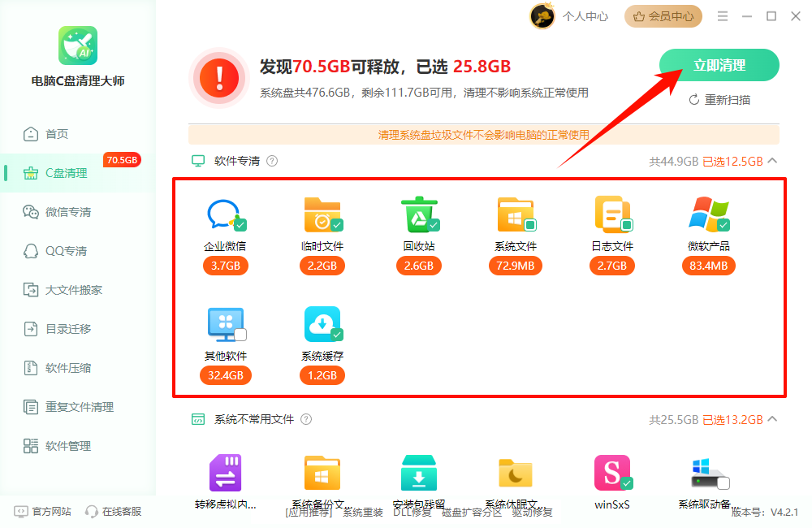Viewport: 812px width, 528px height.
Task: Open the 安装包残留 teal box icon
Action: [419, 473]
